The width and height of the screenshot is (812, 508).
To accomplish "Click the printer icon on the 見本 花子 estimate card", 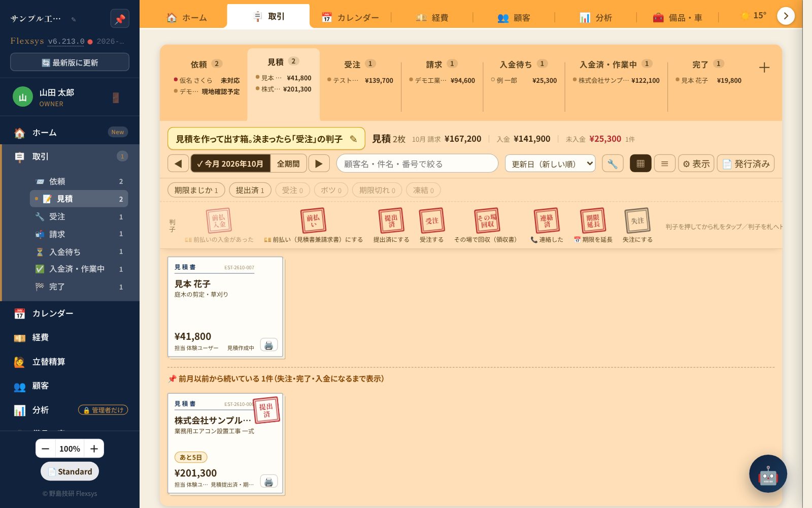I will click(269, 345).
